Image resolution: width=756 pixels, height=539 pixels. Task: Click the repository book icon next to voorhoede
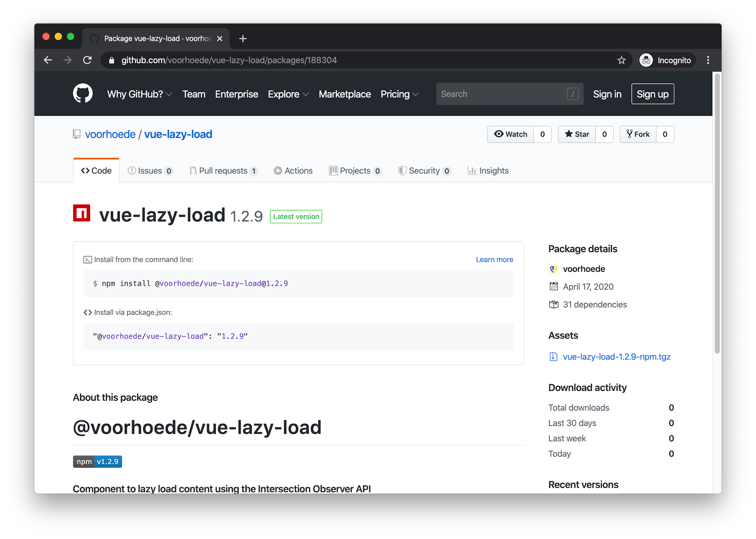76,134
